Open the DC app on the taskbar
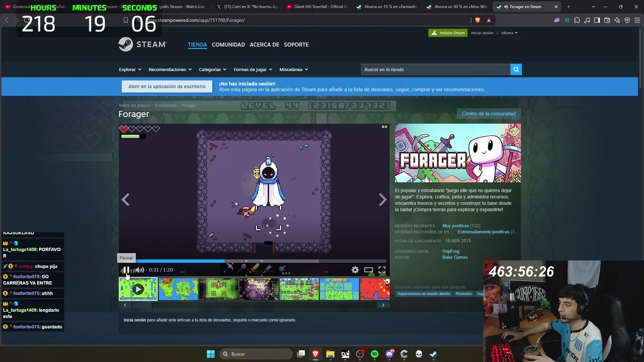 click(x=345, y=354)
